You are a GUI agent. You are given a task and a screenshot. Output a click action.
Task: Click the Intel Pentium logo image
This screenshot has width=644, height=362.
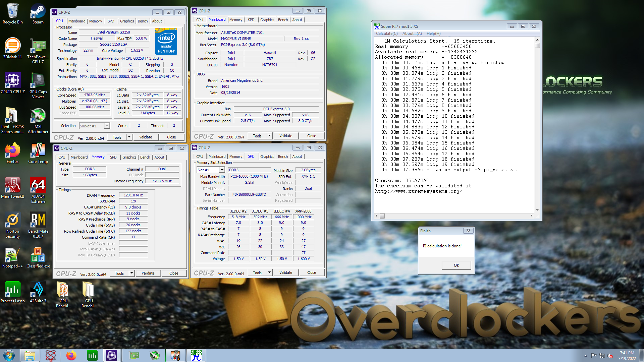pyautogui.click(x=166, y=42)
